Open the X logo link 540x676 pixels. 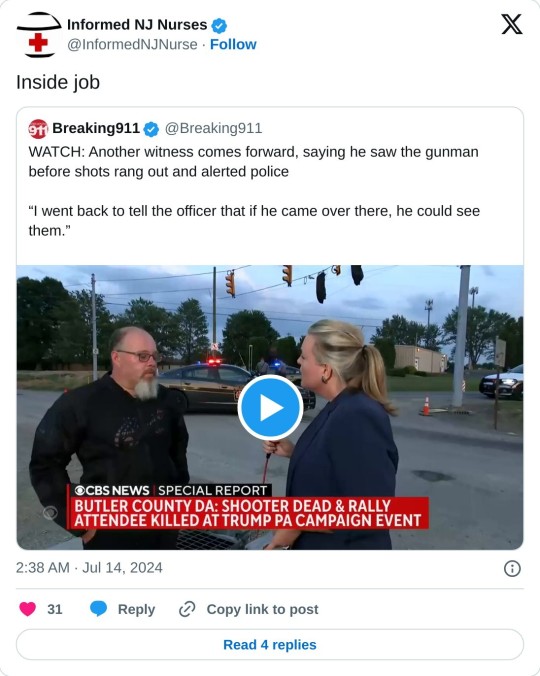512,24
